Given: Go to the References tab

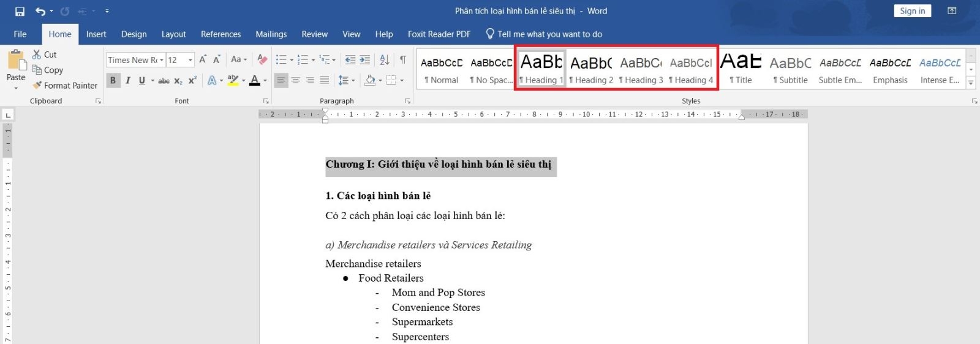Looking at the screenshot, I should pos(221,34).
